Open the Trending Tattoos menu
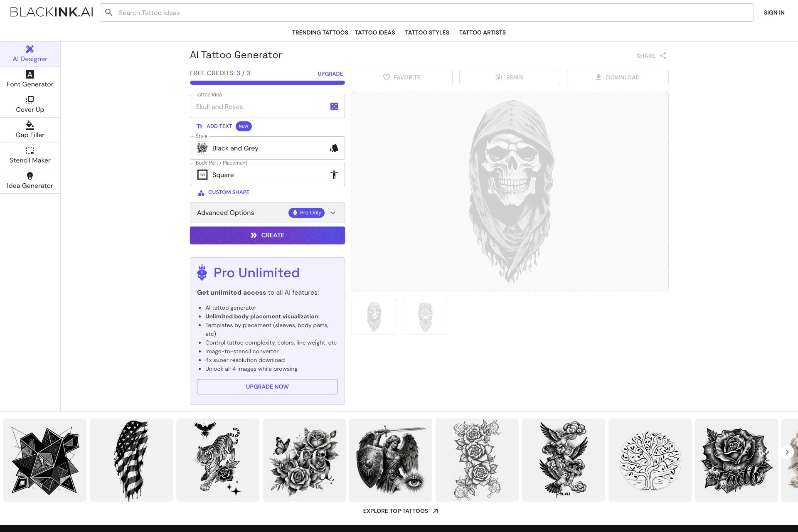This screenshot has height=532, width=798. coord(320,32)
